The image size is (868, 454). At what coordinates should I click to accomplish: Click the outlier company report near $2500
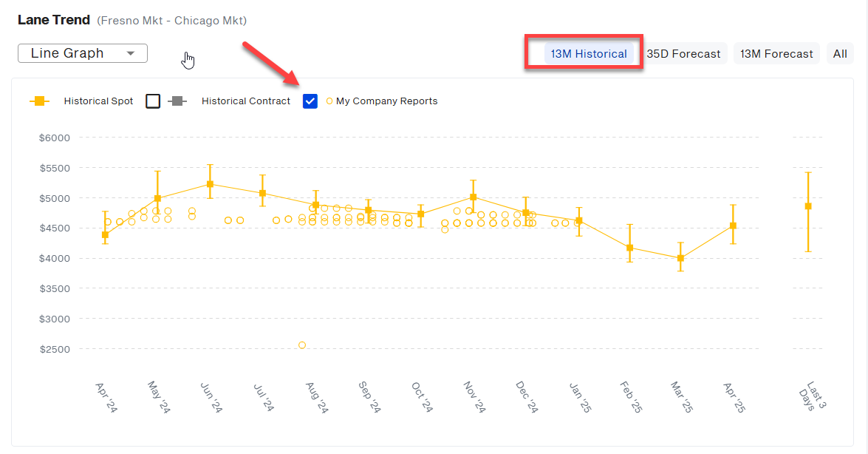pyautogui.click(x=302, y=345)
